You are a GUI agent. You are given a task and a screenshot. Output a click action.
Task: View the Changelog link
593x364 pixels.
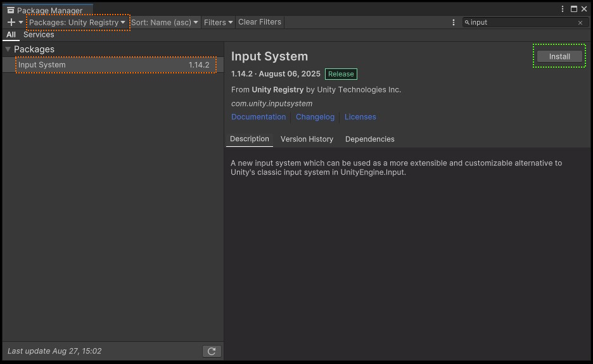(x=315, y=117)
